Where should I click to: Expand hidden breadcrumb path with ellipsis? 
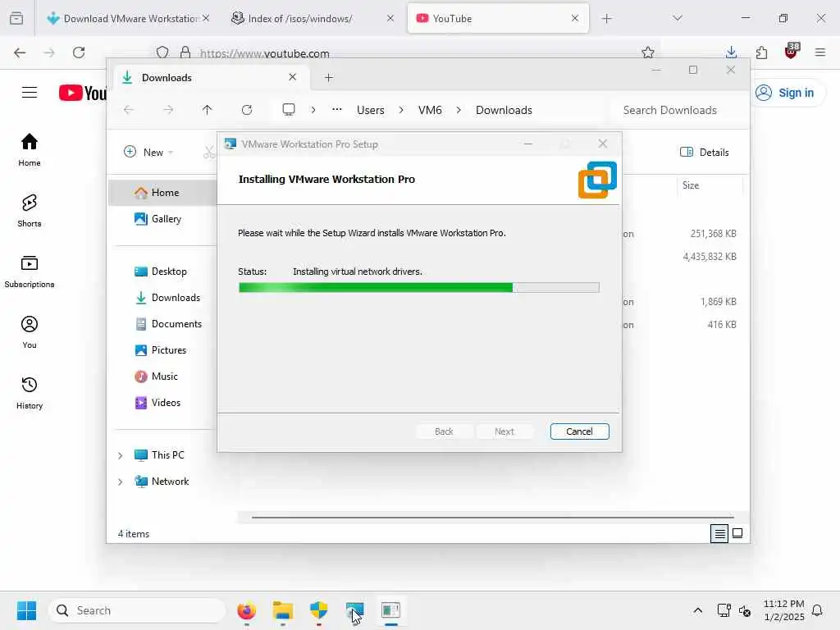pyautogui.click(x=336, y=109)
